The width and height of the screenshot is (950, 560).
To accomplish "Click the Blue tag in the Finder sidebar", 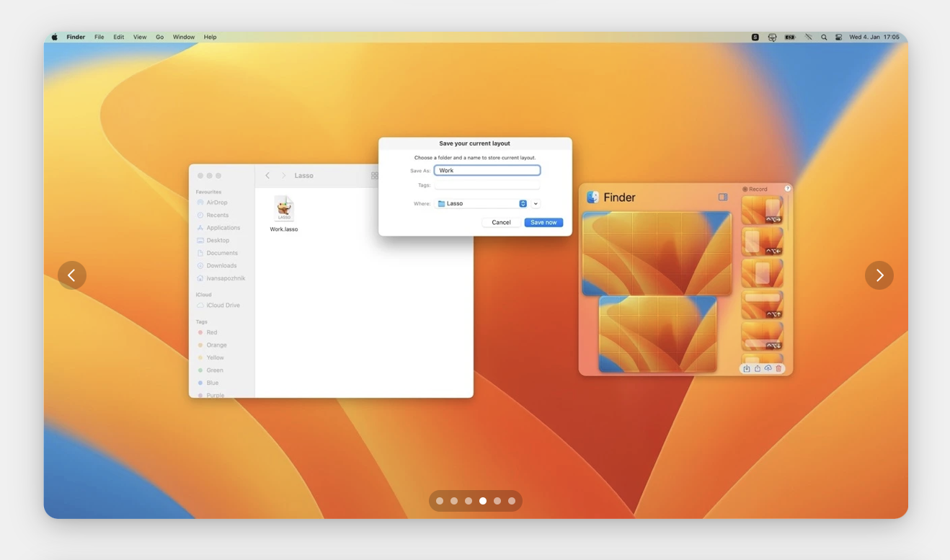I will pos(208,383).
